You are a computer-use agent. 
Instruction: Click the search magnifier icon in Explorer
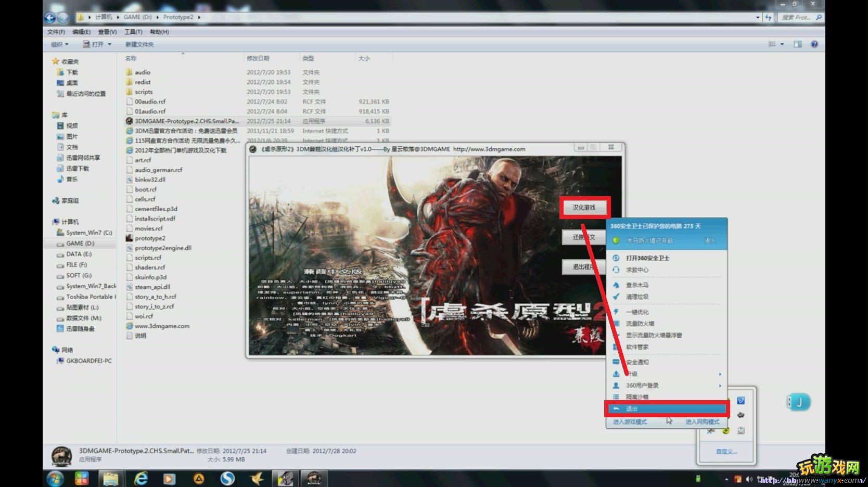(x=819, y=17)
